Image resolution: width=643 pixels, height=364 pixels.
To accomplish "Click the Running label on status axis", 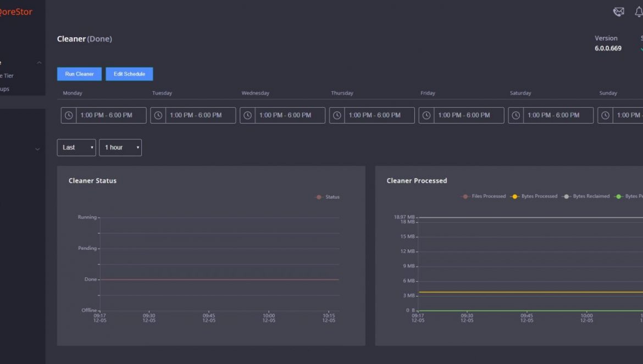I will [x=87, y=217].
